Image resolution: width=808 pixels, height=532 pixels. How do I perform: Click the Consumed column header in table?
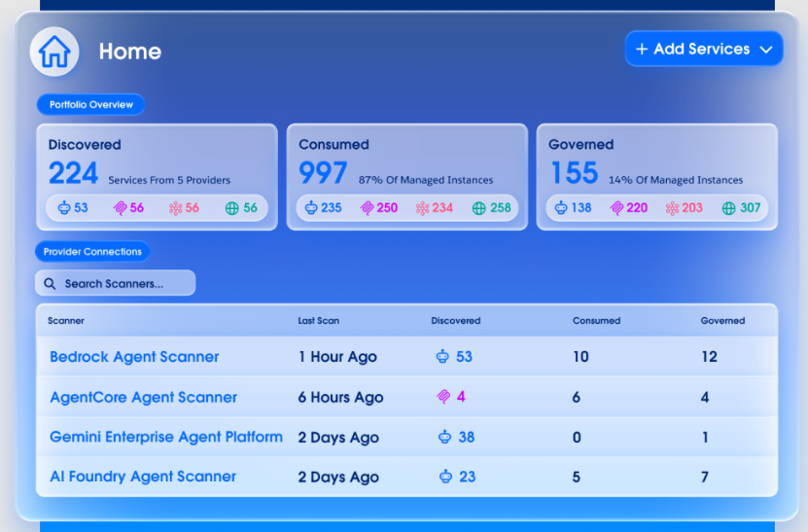(x=596, y=321)
